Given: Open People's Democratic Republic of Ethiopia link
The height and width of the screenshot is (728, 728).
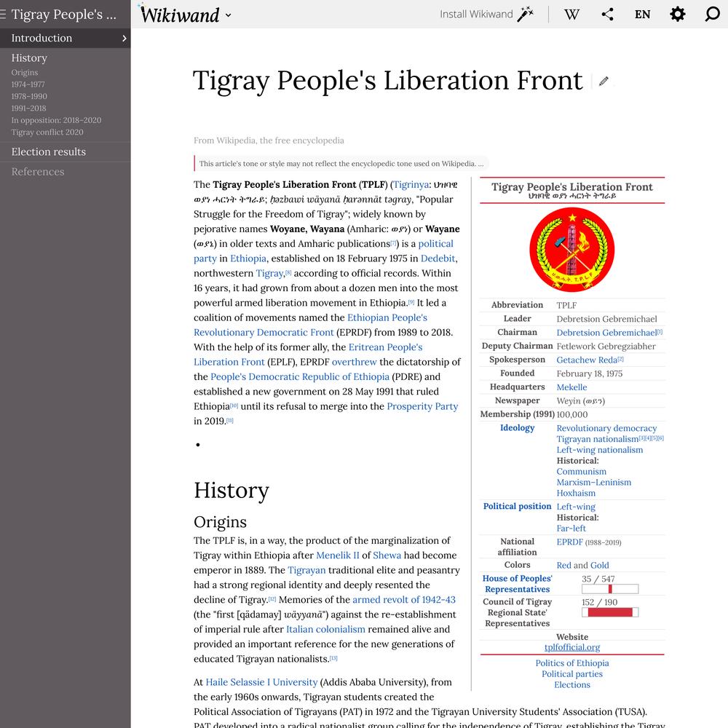Looking at the screenshot, I should point(300,376).
